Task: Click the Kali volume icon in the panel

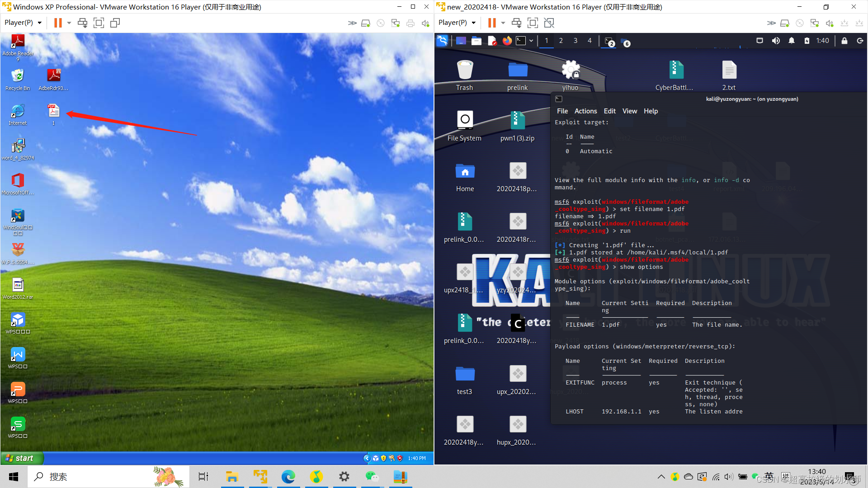Action: [x=776, y=41]
